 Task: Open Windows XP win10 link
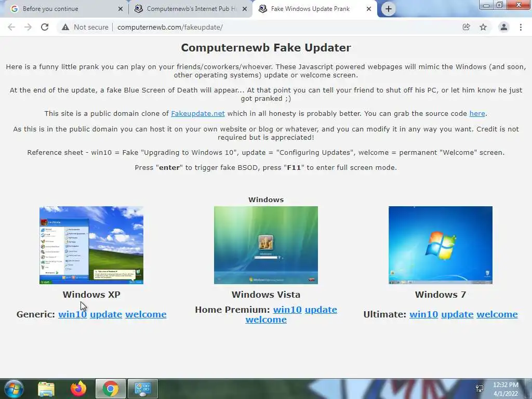(72, 314)
